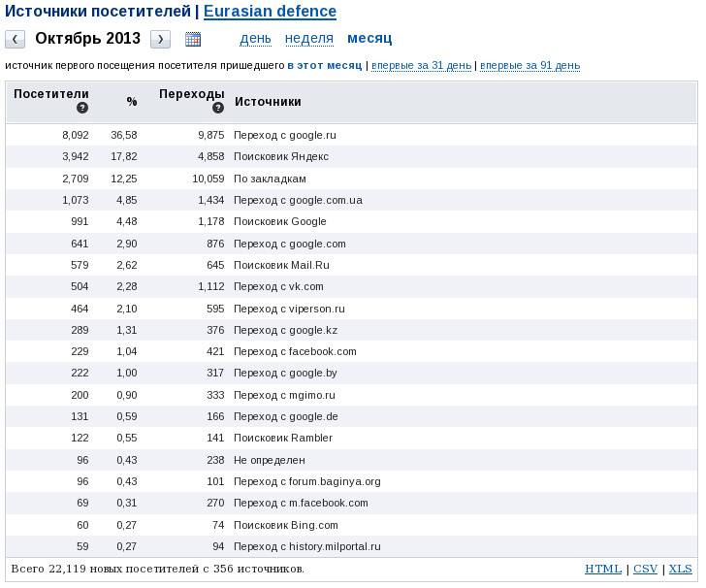Select row 'Переход с google.by'
This screenshot has width=706, height=588.
pyautogui.click(x=351, y=373)
